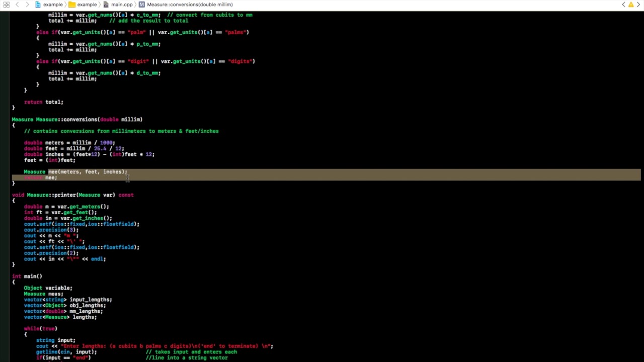
Task: Go back to the previous file
Action: 17,5
